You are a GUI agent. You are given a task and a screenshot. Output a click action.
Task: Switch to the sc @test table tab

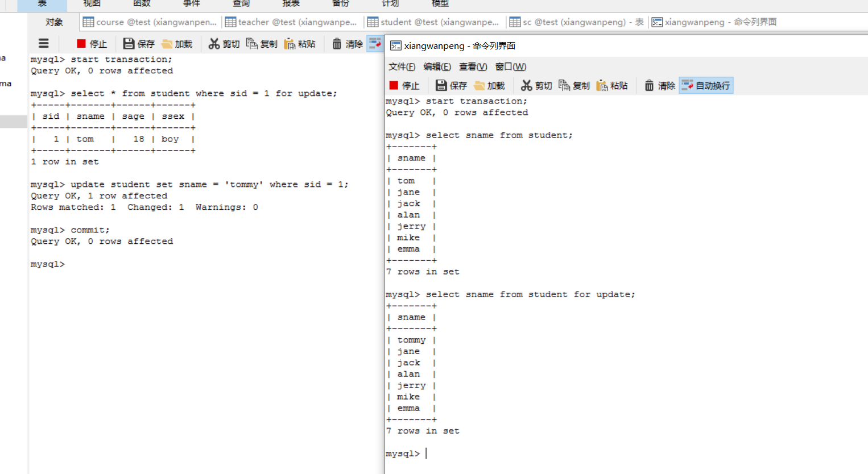577,22
